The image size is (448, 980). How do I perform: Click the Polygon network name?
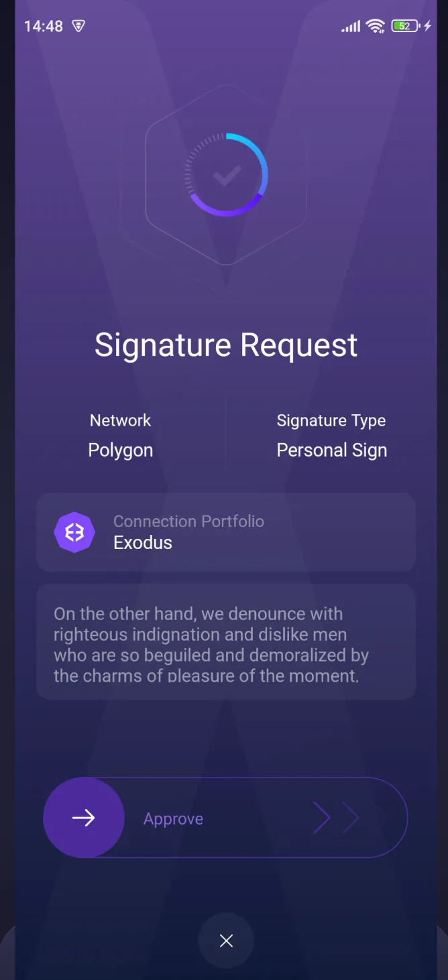click(x=120, y=450)
